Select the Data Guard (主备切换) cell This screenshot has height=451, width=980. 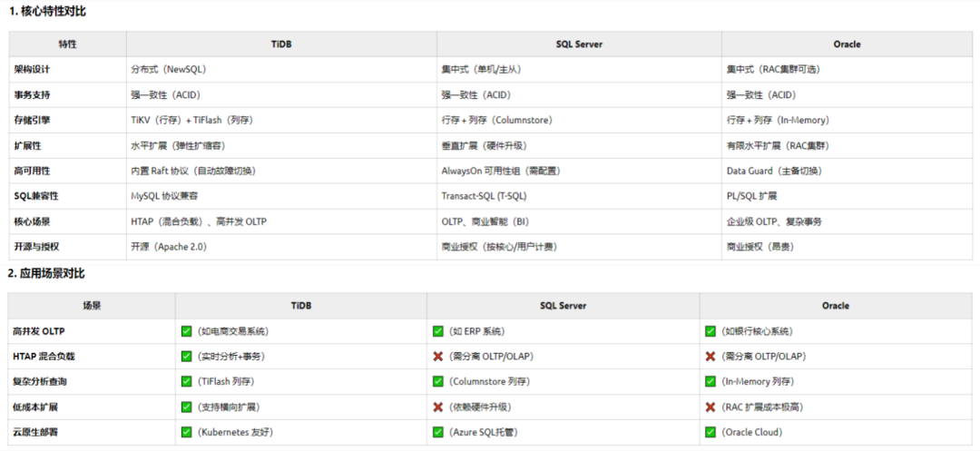774,171
